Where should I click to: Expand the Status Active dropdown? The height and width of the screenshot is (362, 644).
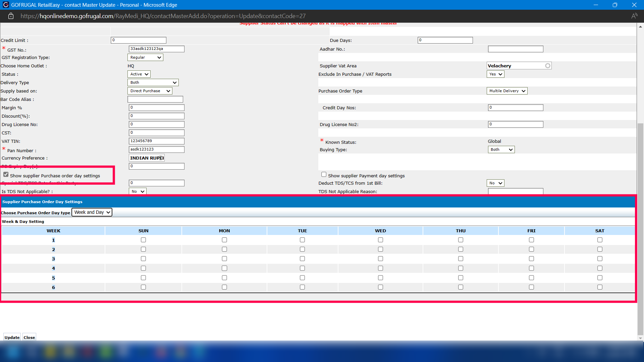tap(139, 74)
